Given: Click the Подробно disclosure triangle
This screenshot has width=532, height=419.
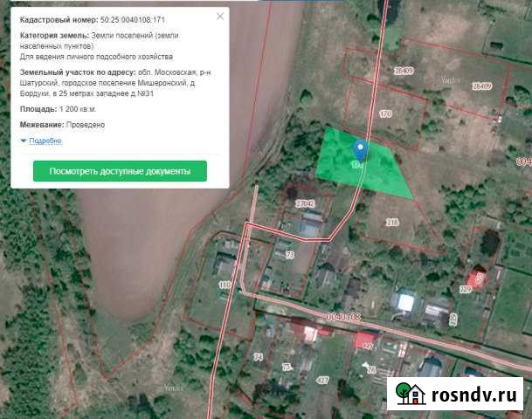Looking at the screenshot, I should pos(23,141).
